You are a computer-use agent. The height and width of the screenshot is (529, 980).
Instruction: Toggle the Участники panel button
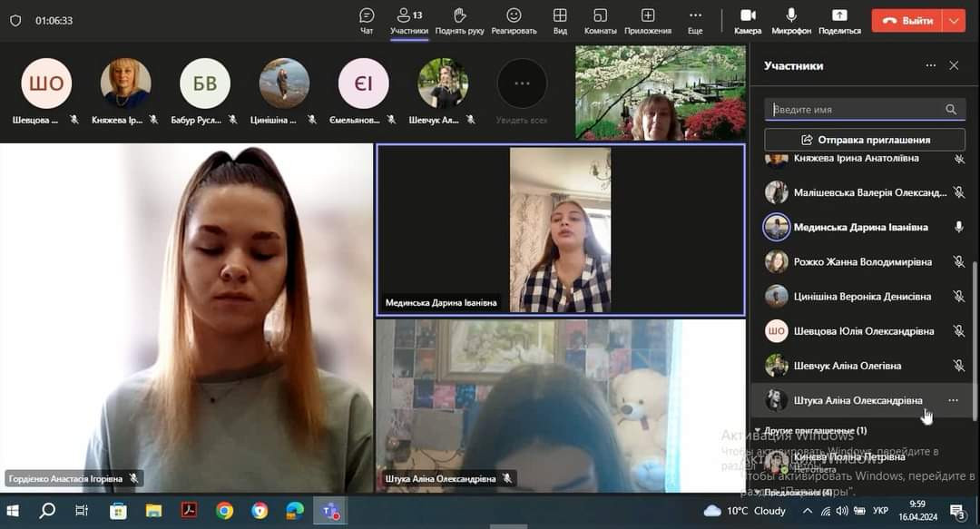(409, 21)
